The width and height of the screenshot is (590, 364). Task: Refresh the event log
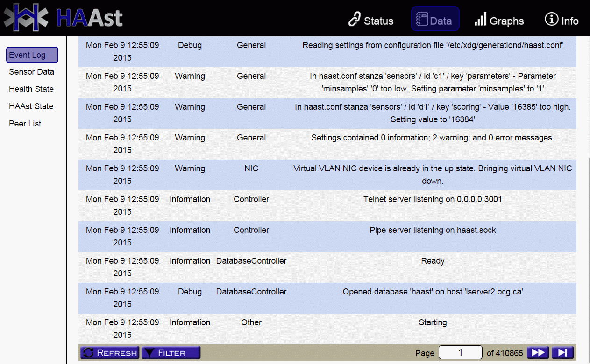(110, 353)
